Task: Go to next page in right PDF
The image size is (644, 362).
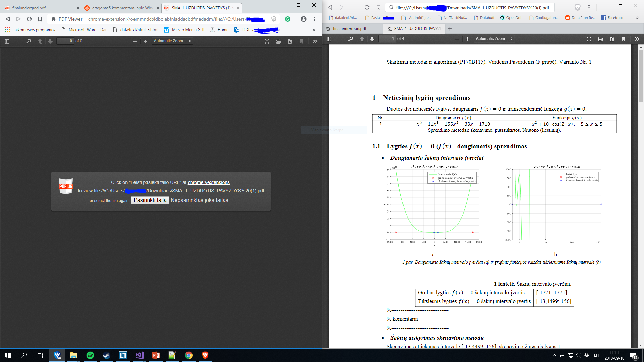Action: [372, 39]
